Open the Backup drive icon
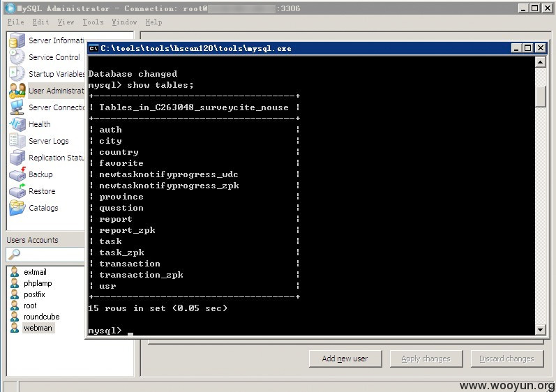556x392 pixels. (x=17, y=174)
